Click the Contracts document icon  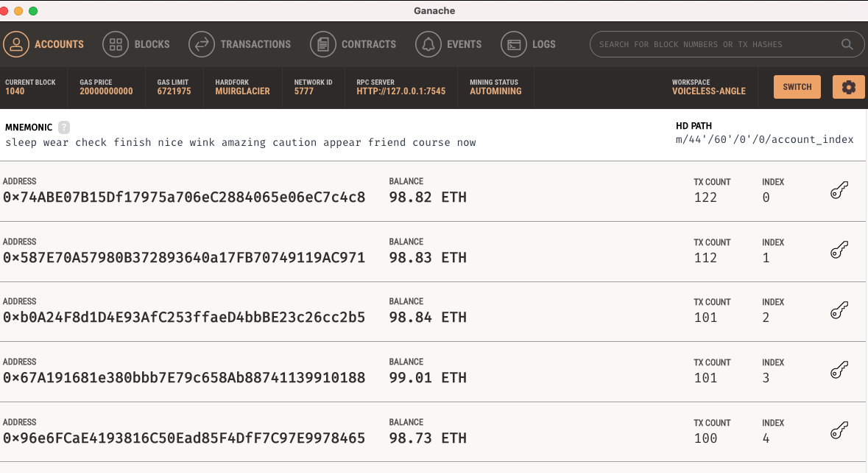[x=323, y=44]
